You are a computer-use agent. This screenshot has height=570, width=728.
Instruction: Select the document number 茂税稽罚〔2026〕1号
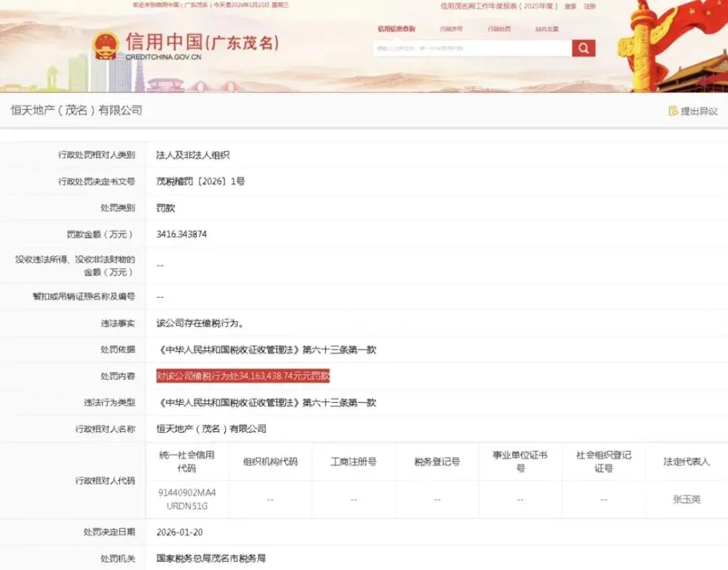coord(201,181)
